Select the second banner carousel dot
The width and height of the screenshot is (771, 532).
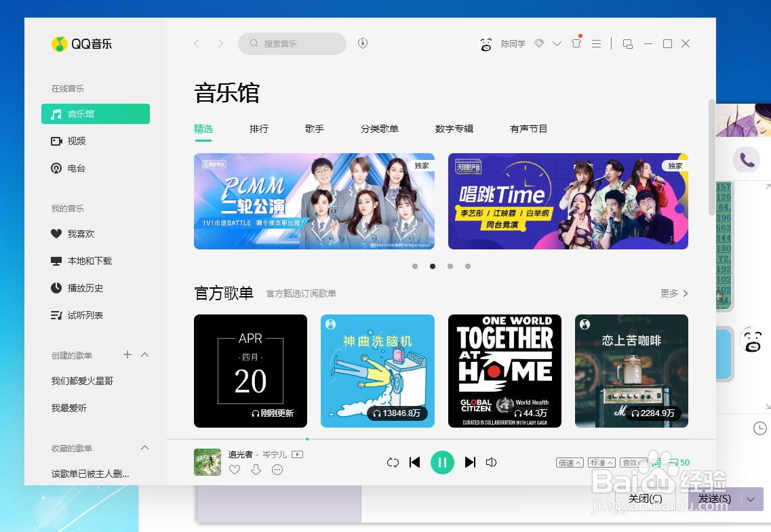pyautogui.click(x=433, y=266)
